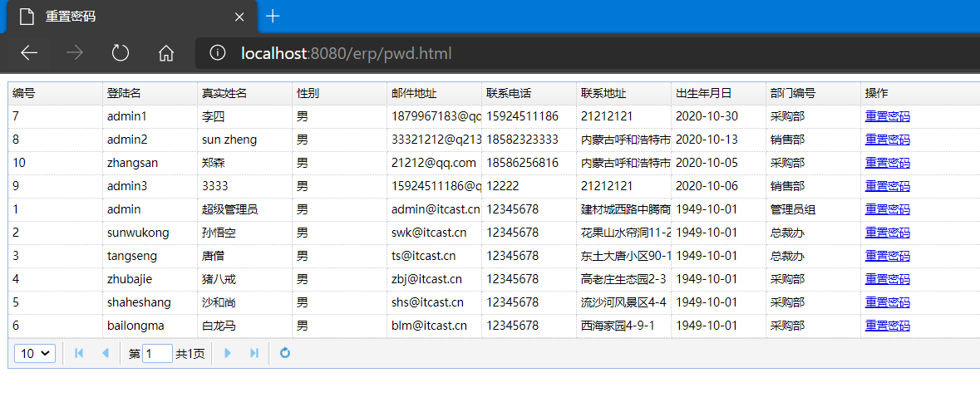Reset password for shaheshang
980x412 pixels.
(888, 302)
